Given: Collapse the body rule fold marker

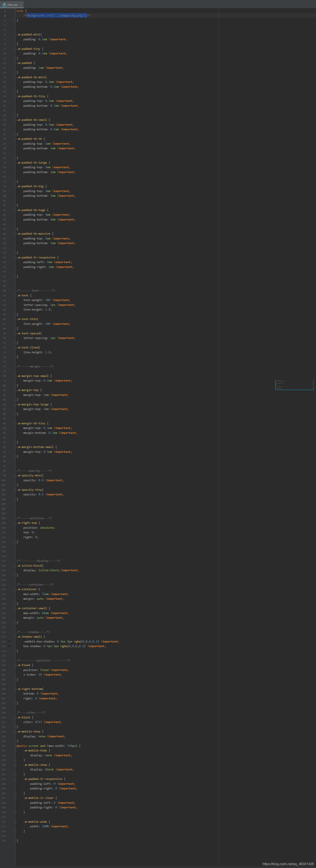Looking at the screenshot, I should (15, 11).
